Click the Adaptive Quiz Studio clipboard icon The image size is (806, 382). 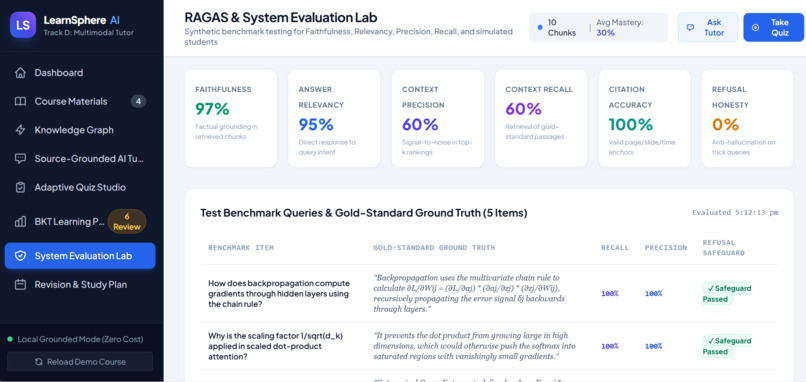coord(20,187)
